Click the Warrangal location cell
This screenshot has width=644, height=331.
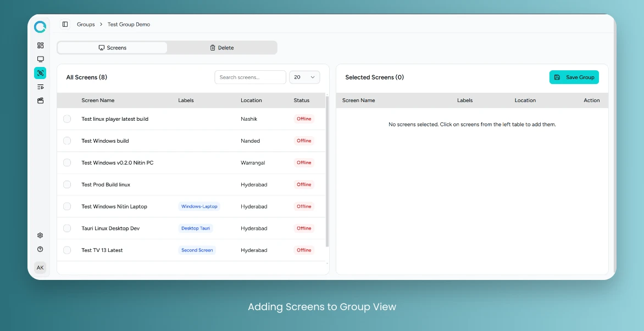[253, 163]
